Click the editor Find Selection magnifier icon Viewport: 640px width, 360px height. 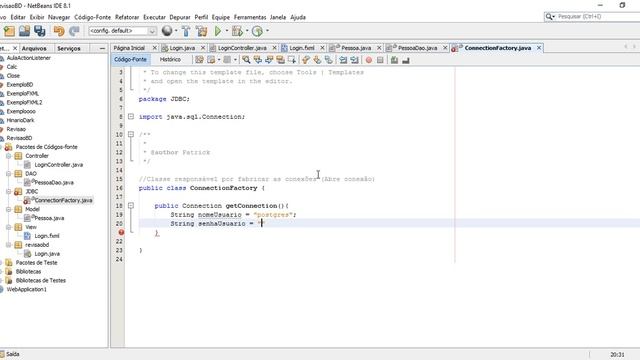(x=246, y=60)
